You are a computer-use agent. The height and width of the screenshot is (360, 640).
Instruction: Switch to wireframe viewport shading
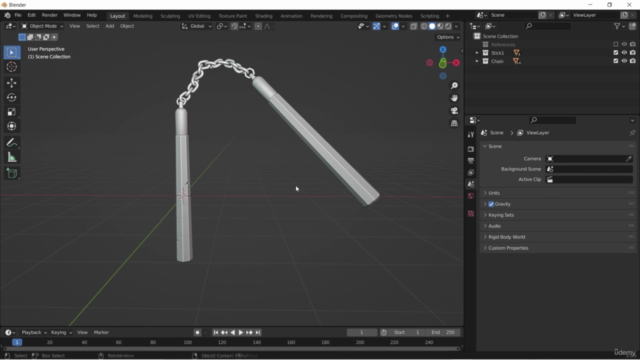click(x=424, y=26)
